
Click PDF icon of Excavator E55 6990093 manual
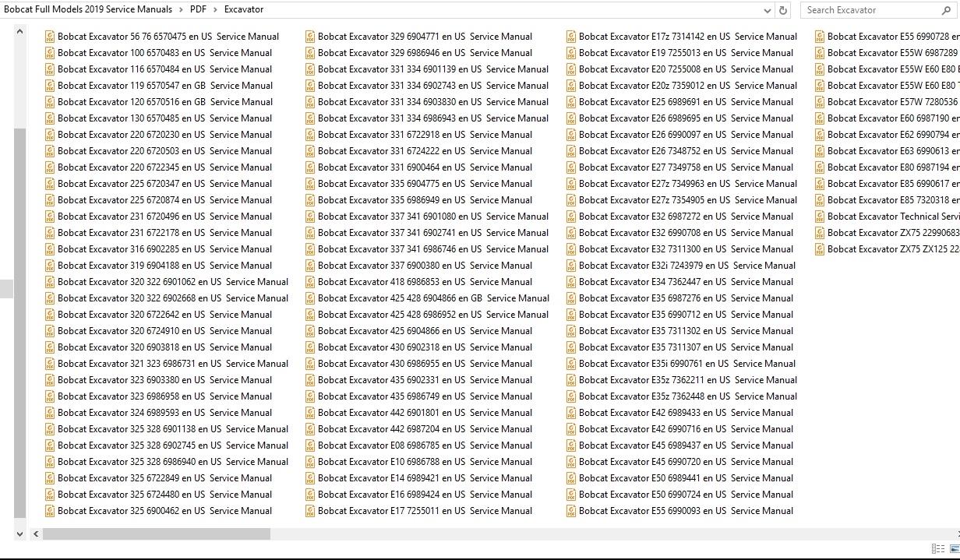[571, 511]
